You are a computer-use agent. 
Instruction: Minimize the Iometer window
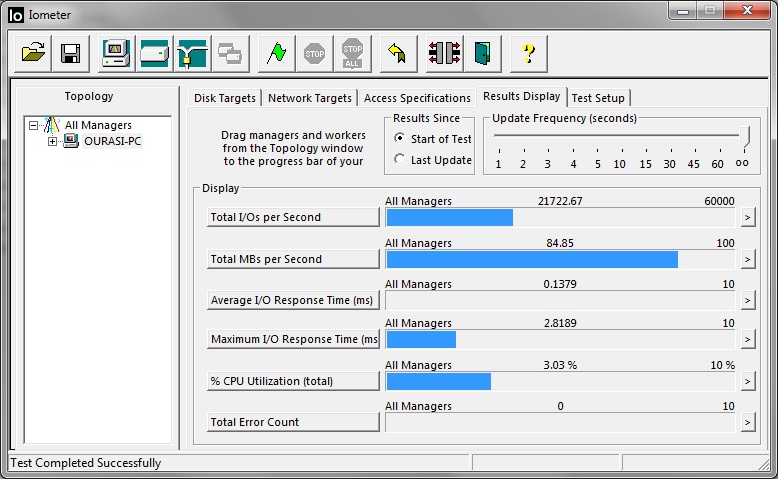pyautogui.click(x=683, y=11)
